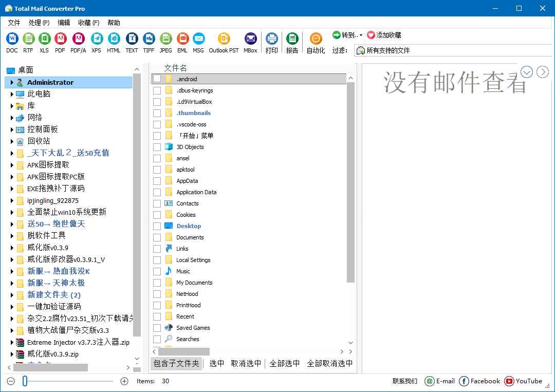The width and height of the screenshot is (555, 392).
Task: Select the MBox export format
Action: [250, 39]
